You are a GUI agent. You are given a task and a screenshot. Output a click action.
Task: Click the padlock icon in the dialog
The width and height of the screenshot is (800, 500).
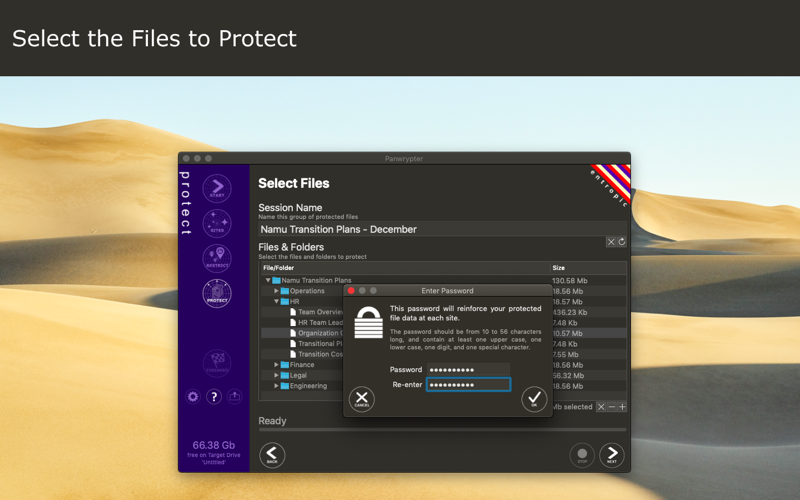pos(368,322)
